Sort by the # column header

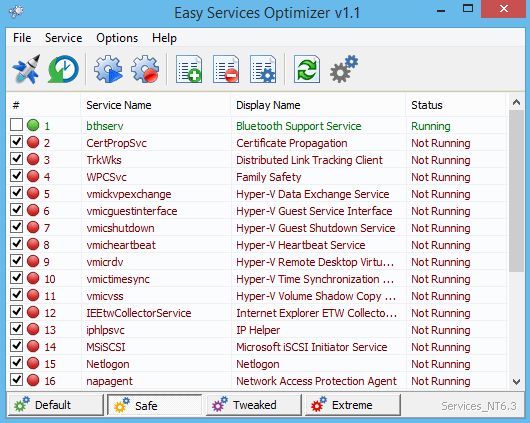tap(44, 105)
